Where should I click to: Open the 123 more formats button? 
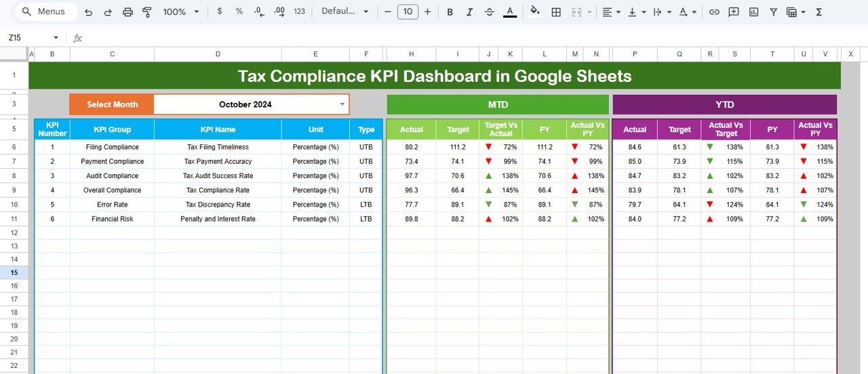point(299,12)
